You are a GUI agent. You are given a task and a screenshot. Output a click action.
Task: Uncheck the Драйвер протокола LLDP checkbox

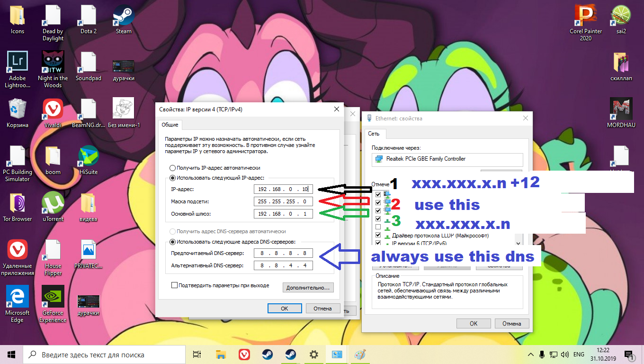click(378, 235)
